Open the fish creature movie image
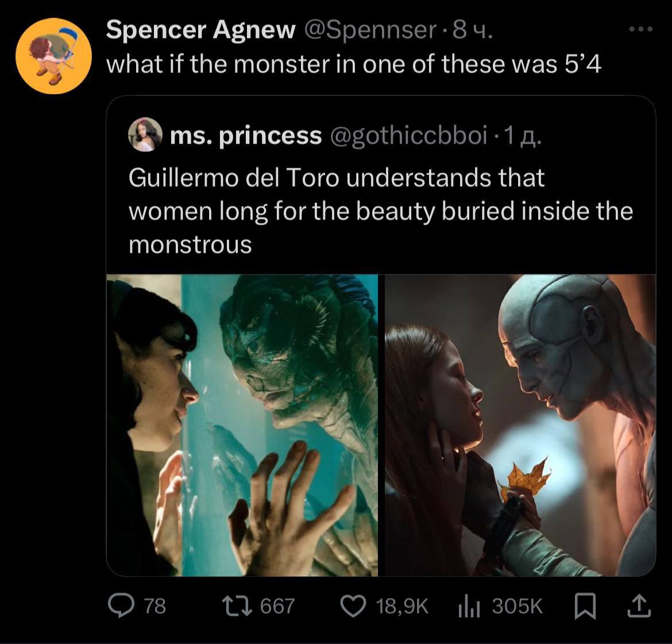The height and width of the screenshot is (644, 672). (x=242, y=425)
